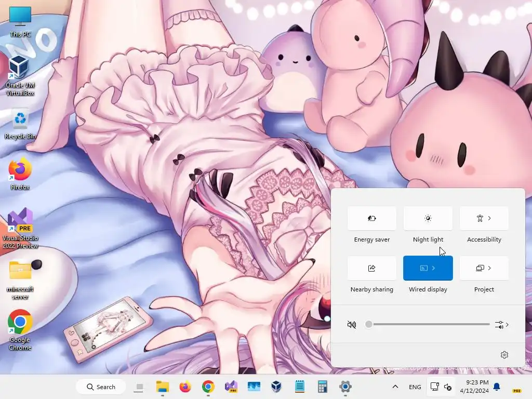Click the volume slider handle

[x=368, y=324]
